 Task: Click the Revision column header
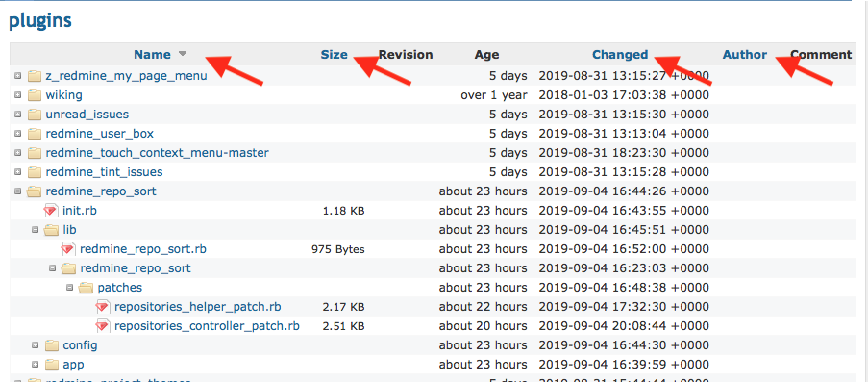(x=406, y=54)
